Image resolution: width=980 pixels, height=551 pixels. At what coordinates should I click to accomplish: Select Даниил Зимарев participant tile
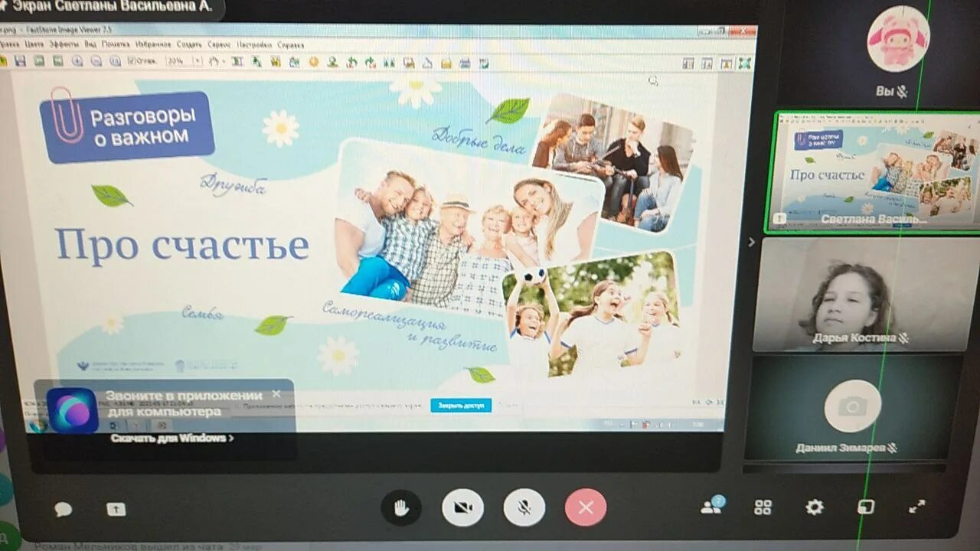coord(853,408)
